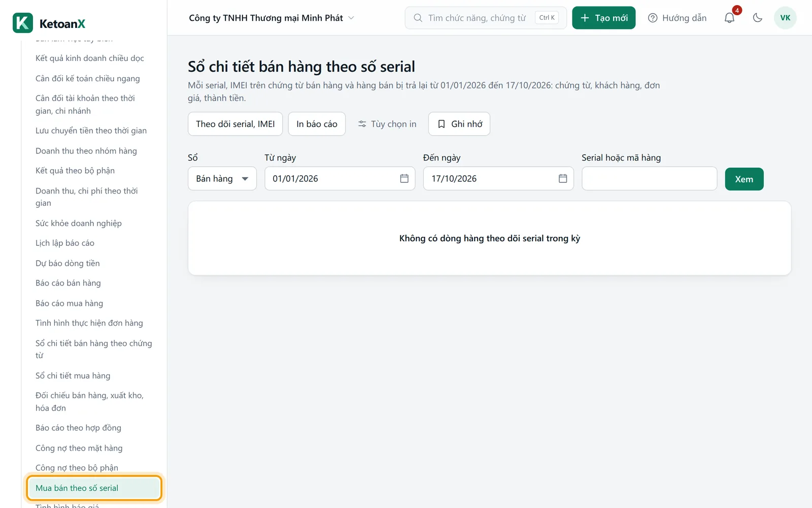The height and width of the screenshot is (508, 812).
Task: Click the calendar icon in Từ ngày
Action: coord(404,178)
